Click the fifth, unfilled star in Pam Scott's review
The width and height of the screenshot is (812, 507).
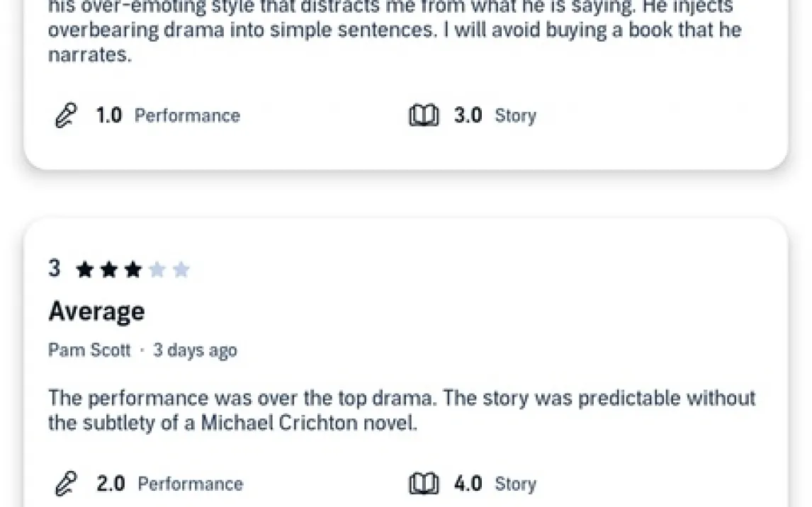click(181, 270)
